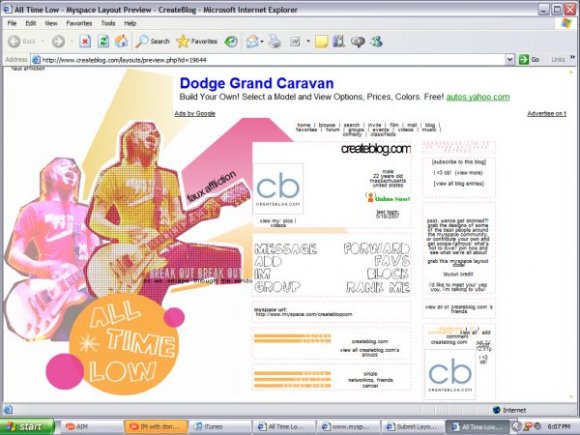Click the Back navigation button
580x435 pixels.
tap(21, 41)
